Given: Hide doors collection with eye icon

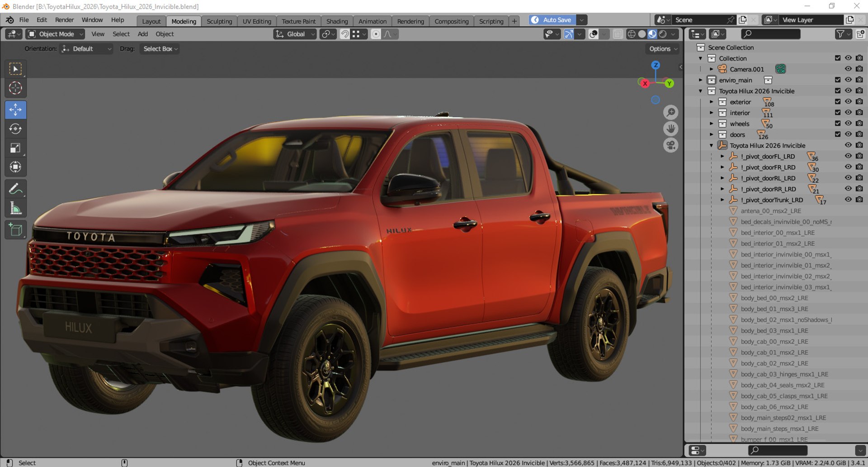Looking at the screenshot, I should [x=848, y=134].
